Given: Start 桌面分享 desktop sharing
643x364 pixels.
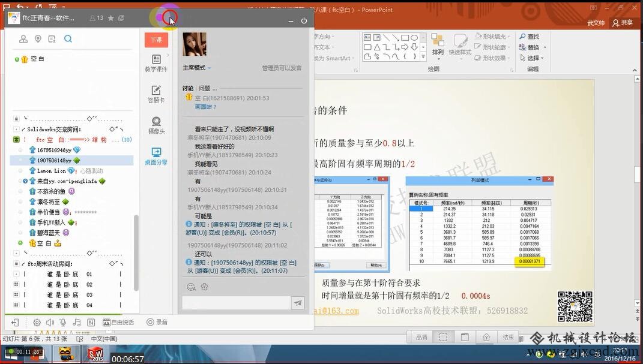Looking at the screenshot, I should (x=156, y=157).
